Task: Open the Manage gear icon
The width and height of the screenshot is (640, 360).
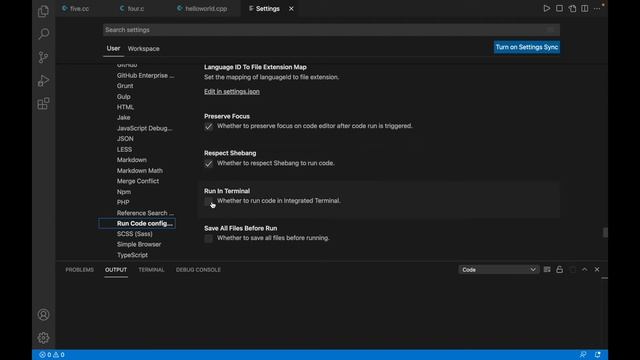Action: [43, 338]
